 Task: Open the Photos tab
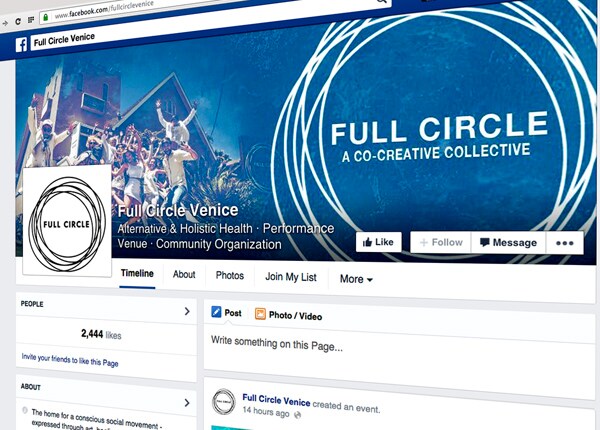click(230, 275)
